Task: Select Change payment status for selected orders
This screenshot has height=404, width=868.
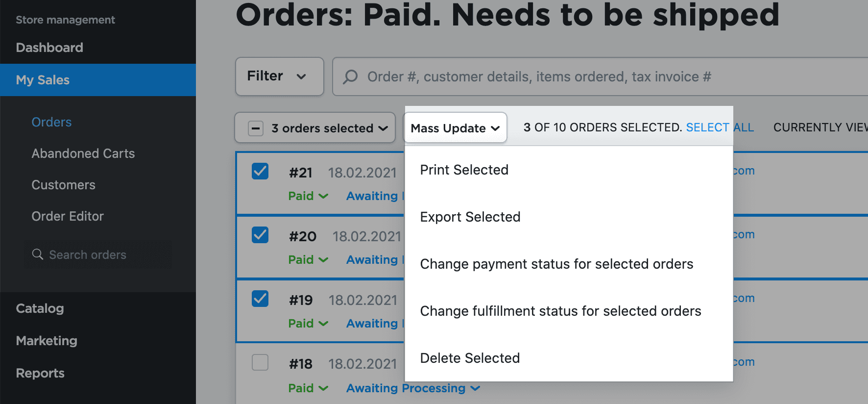Action: [x=556, y=264]
